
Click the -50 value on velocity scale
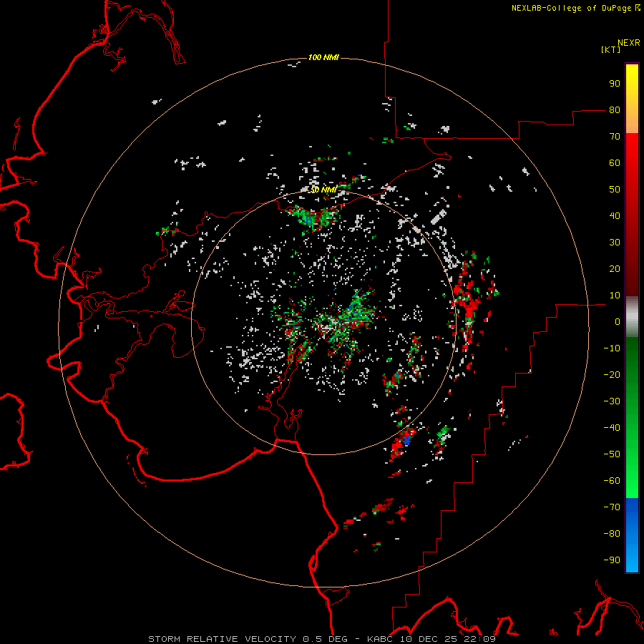pyautogui.click(x=612, y=454)
